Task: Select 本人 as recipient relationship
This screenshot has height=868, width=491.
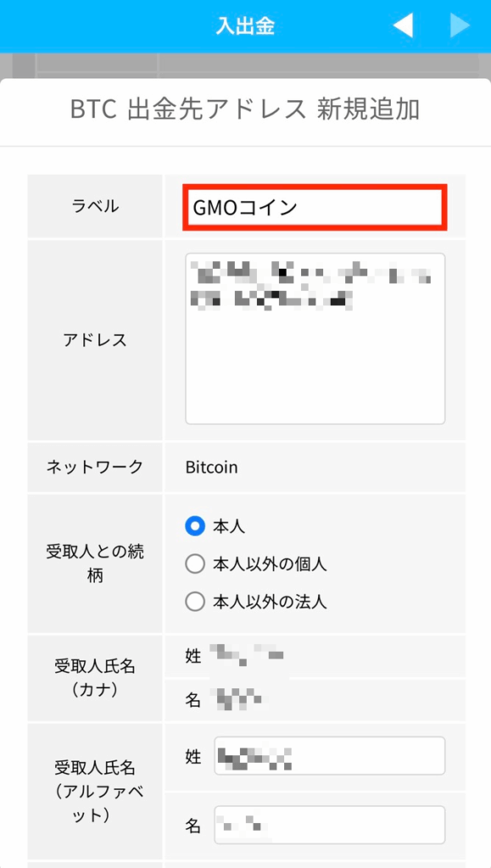Action: point(193,526)
